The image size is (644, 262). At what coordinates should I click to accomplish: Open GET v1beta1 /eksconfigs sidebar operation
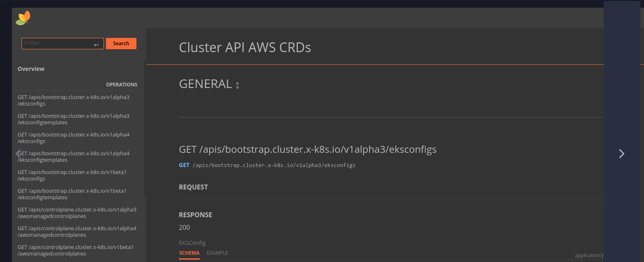(x=72, y=176)
